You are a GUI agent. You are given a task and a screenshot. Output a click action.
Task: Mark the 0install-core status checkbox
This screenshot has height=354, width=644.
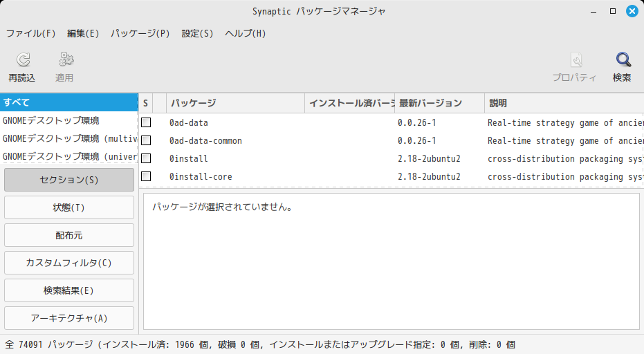tap(146, 176)
